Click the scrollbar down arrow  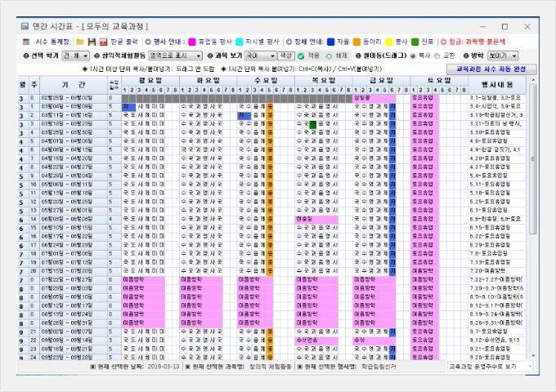coord(532,355)
